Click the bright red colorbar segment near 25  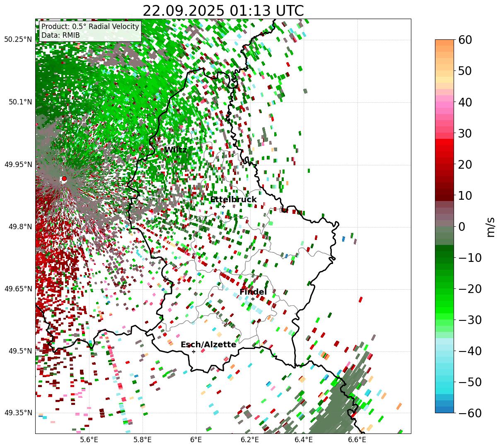point(444,148)
